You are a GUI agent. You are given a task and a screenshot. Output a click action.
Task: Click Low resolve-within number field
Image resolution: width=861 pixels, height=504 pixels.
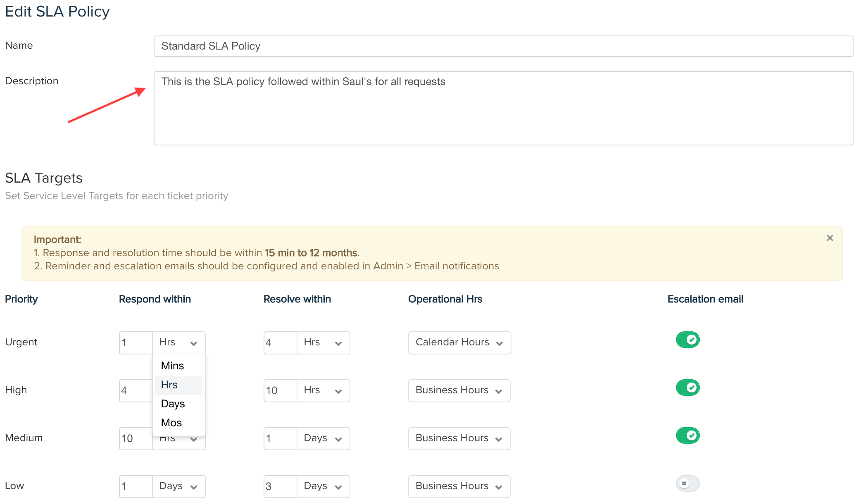click(280, 486)
